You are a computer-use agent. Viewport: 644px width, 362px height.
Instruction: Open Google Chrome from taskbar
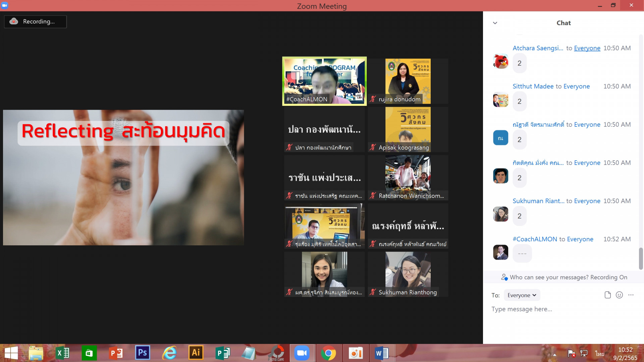pyautogui.click(x=329, y=353)
